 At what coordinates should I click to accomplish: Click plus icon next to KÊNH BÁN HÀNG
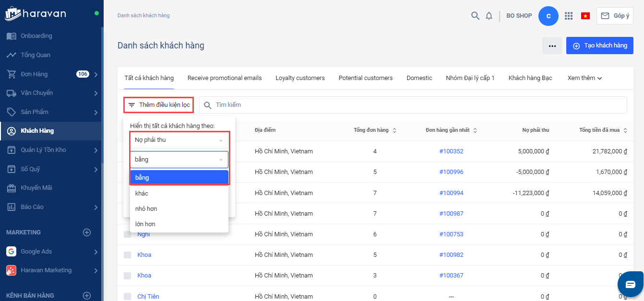(87, 296)
